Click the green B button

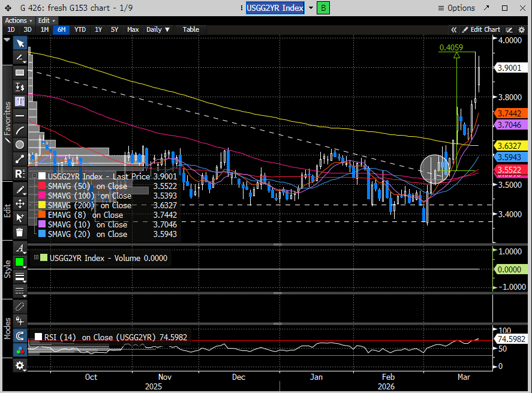[x=323, y=8]
